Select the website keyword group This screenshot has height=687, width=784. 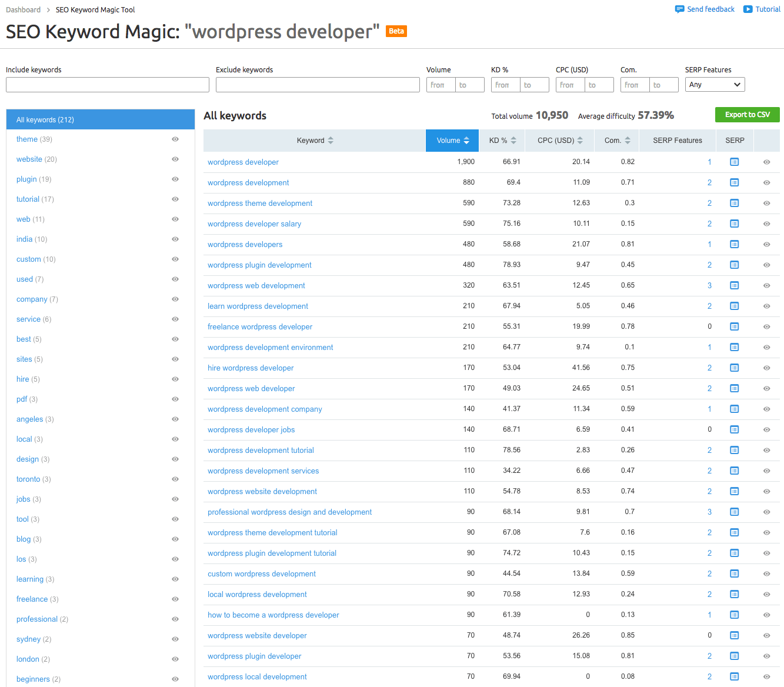pos(29,159)
